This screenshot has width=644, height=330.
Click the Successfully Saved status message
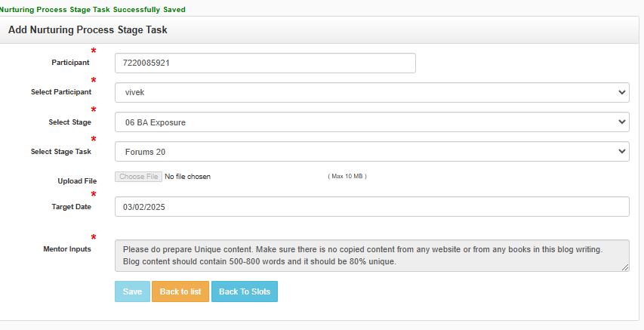click(x=92, y=10)
